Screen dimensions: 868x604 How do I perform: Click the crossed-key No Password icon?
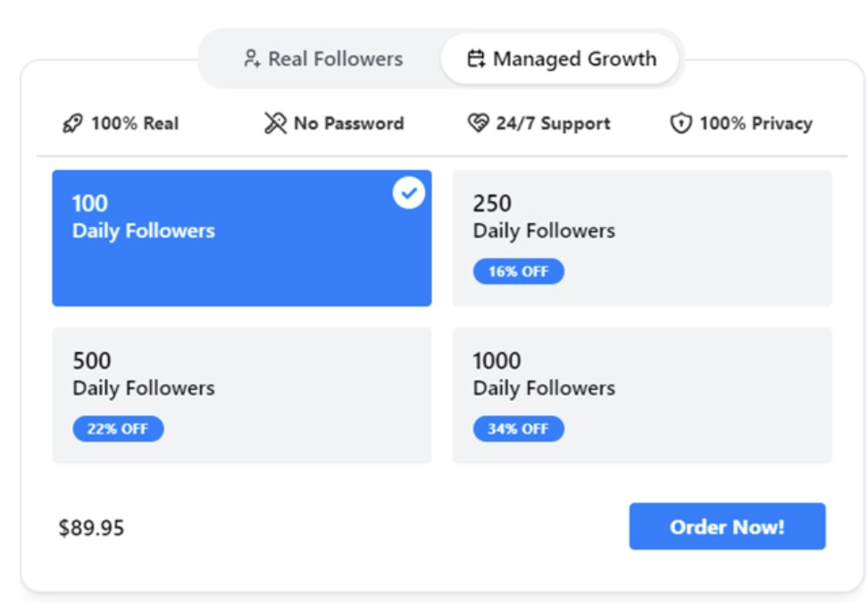coord(275,124)
